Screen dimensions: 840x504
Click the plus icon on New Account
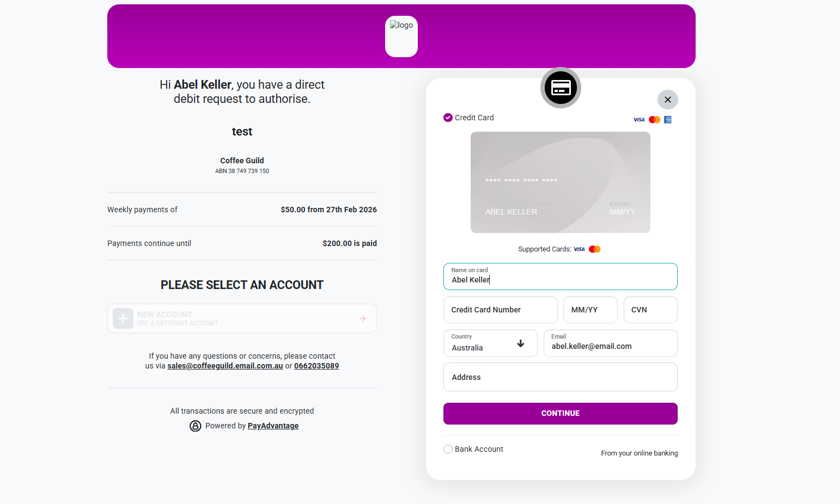coord(123,318)
